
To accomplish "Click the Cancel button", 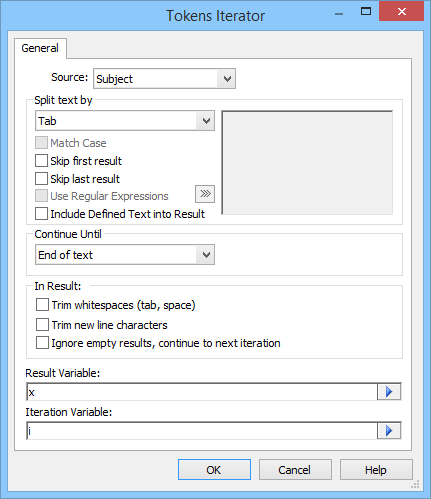I will [x=295, y=470].
